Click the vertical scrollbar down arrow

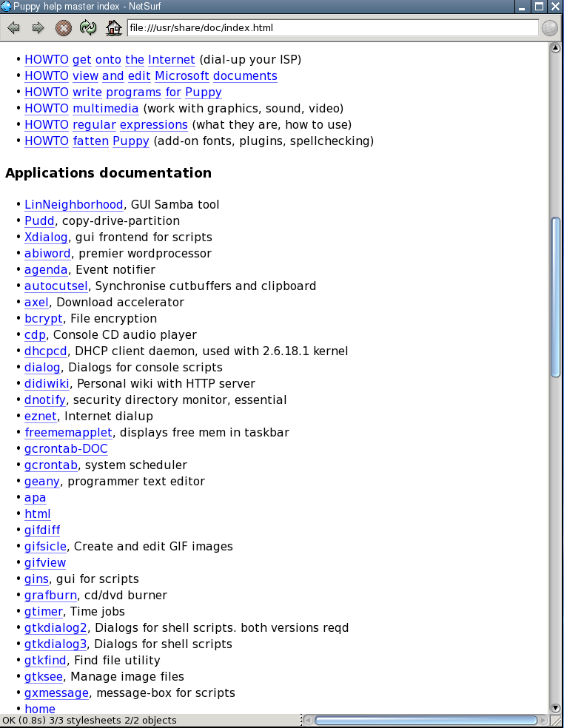coord(556,708)
